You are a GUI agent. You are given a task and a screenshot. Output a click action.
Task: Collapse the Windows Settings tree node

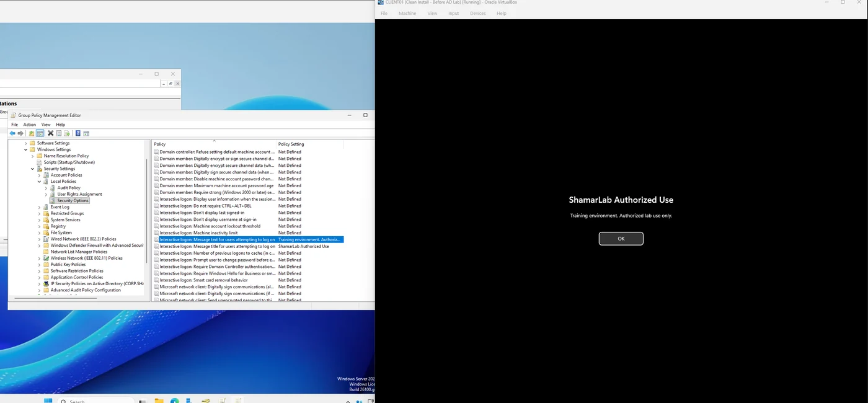click(x=25, y=149)
